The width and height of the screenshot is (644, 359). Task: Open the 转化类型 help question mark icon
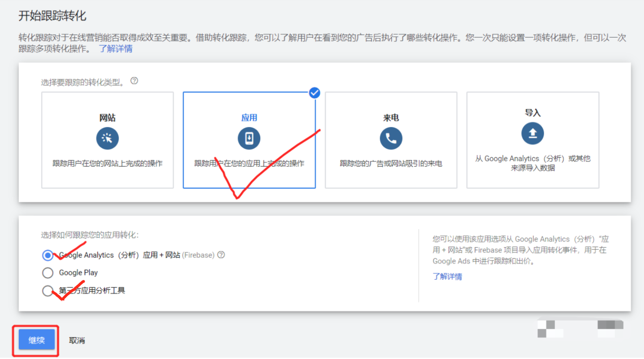coord(133,81)
